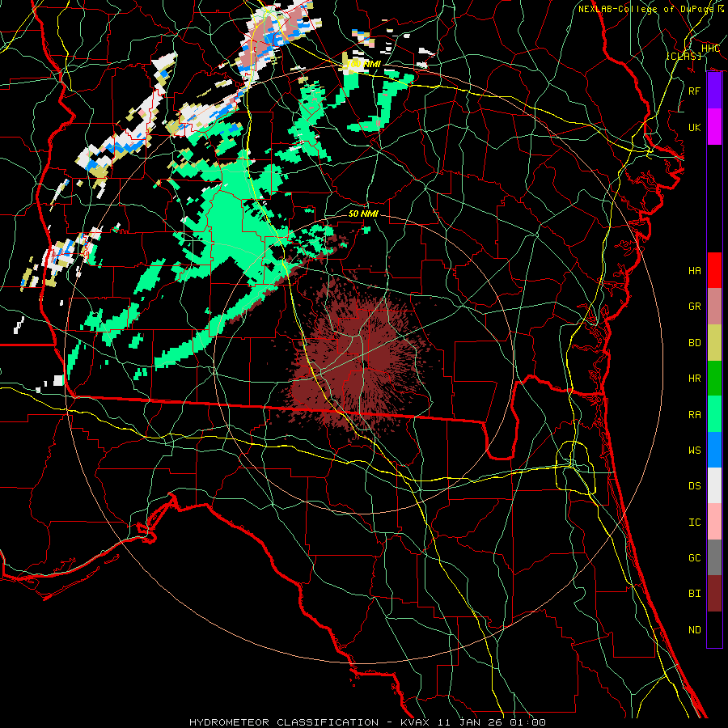Click the GC legend label
The width and height of the screenshot is (728, 728).
click(x=694, y=558)
